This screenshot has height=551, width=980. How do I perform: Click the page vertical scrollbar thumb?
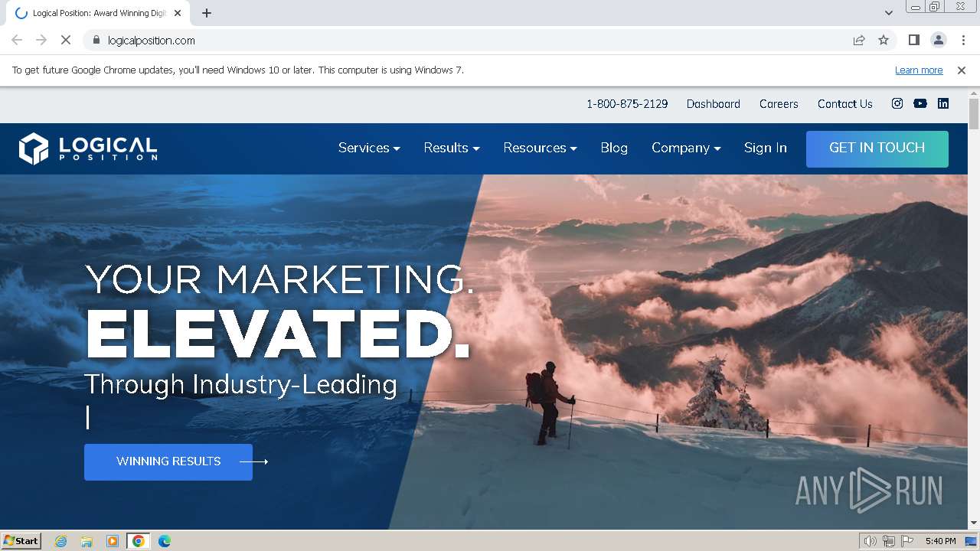(974, 114)
